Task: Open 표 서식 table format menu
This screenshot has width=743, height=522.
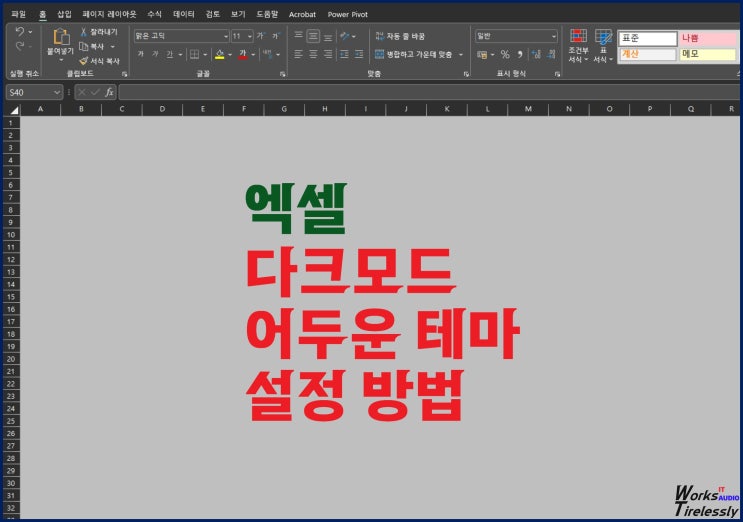Action: (x=603, y=46)
